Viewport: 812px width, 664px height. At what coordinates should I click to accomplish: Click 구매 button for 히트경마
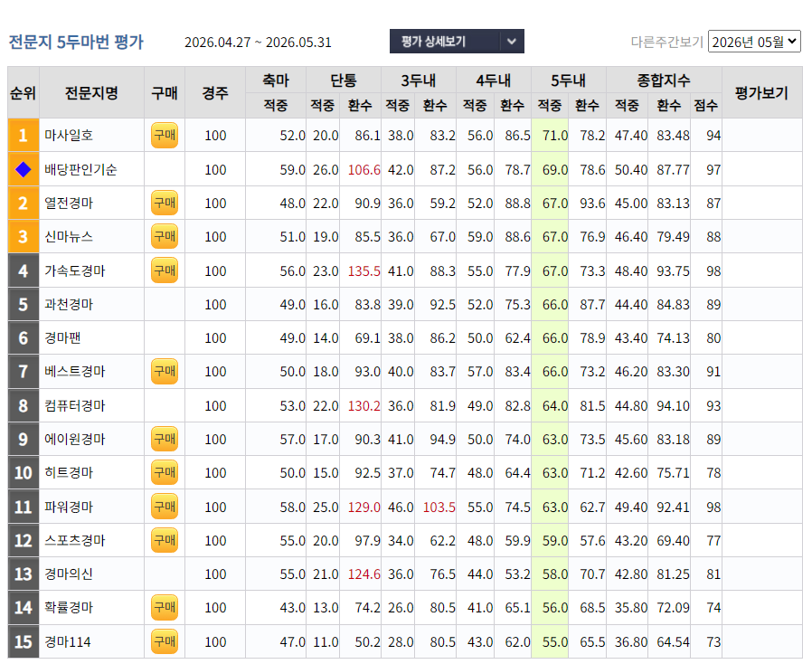[165, 472]
